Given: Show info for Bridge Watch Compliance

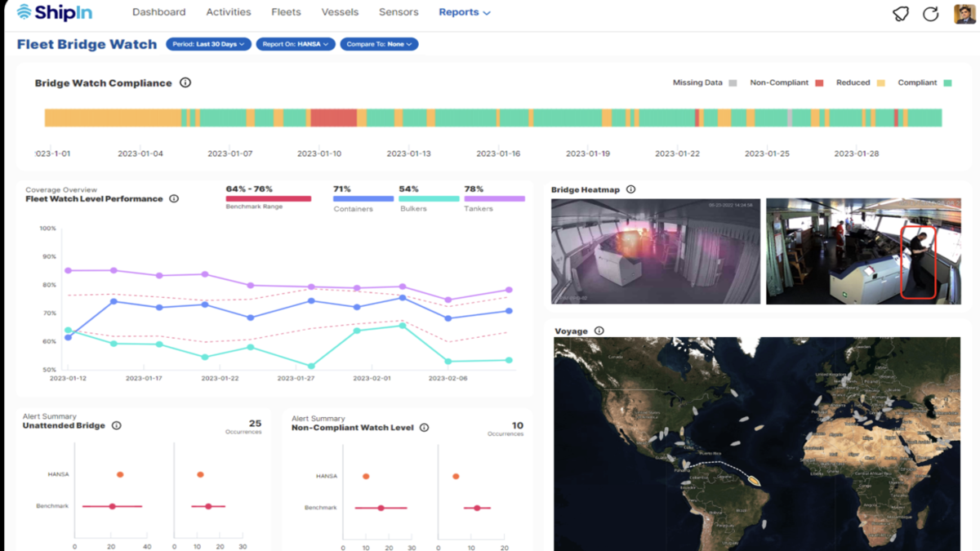Looking at the screenshot, I should tap(185, 82).
